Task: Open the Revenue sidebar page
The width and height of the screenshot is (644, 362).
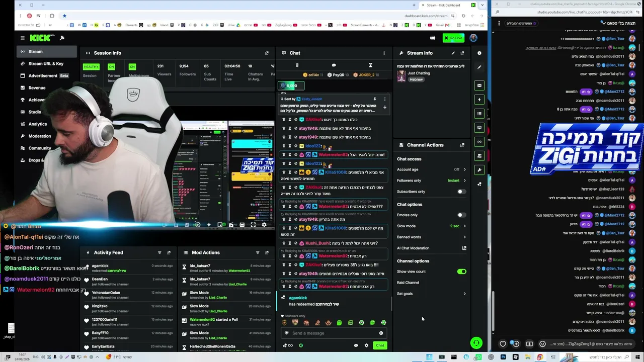Action: pyautogui.click(x=37, y=87)
